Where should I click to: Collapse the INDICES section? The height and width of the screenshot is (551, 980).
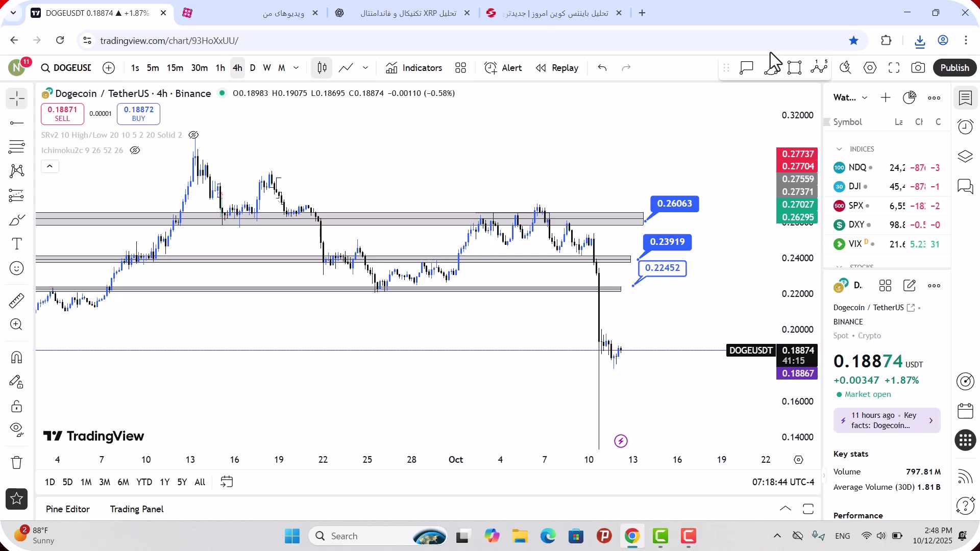point(839,149)
